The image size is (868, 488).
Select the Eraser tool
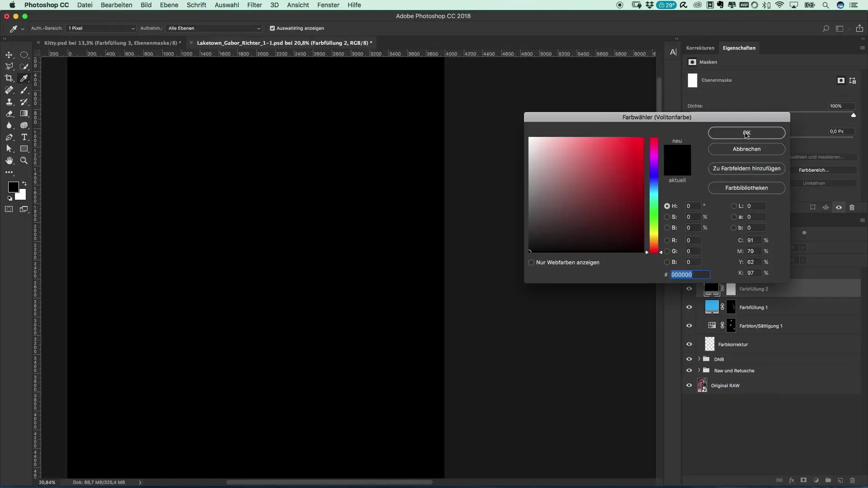point(9,114)
